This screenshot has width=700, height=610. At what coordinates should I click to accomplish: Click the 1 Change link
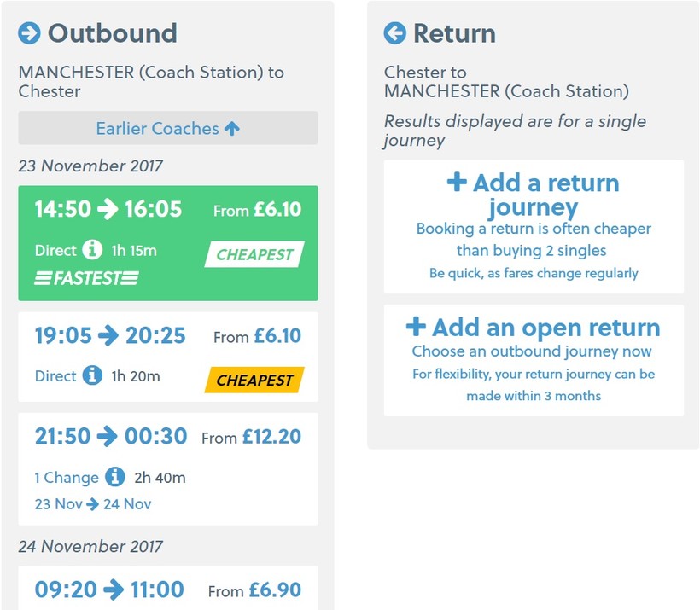point(67,477)
